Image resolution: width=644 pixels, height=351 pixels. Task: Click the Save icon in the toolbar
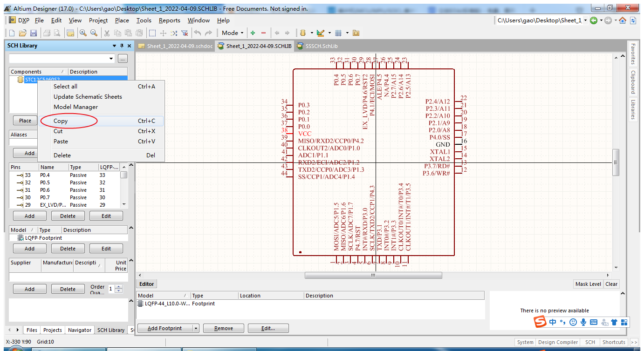tap(33, 33)
